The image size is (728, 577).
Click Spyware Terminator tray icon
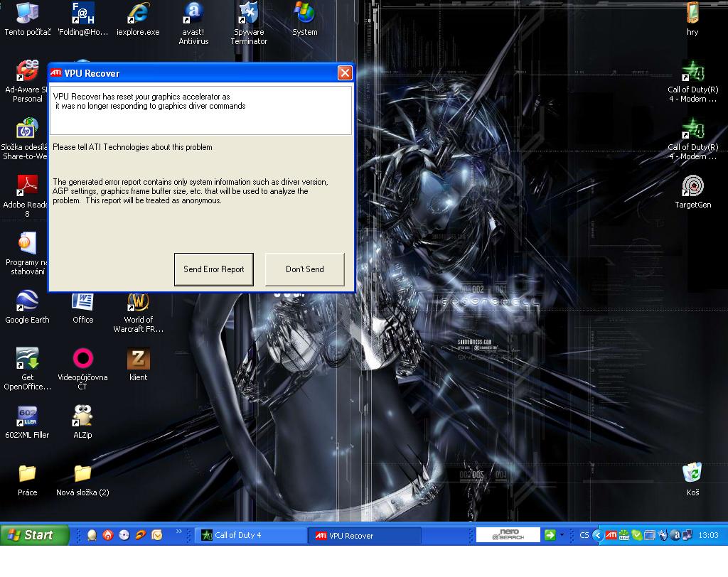pyautogui.click(x=663, y=535)
